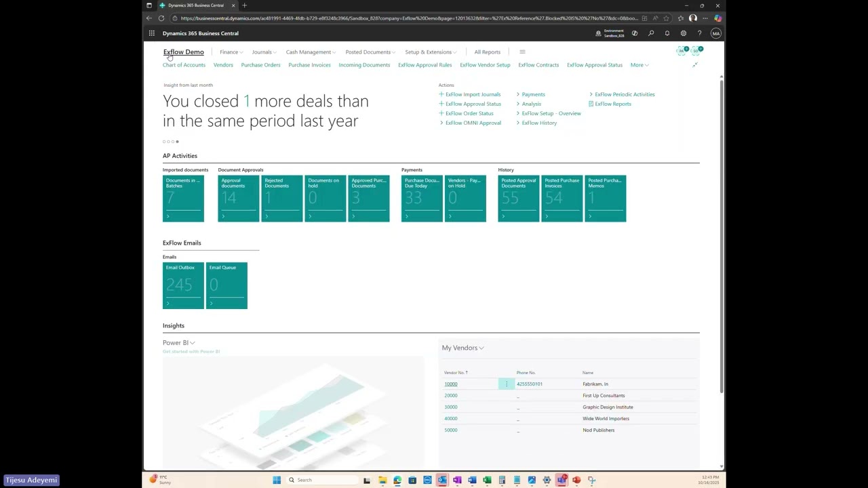Click 'Graphic Design Institute' vendor name
The height and width of the screenshot is (488, 868).
(608, 407)
